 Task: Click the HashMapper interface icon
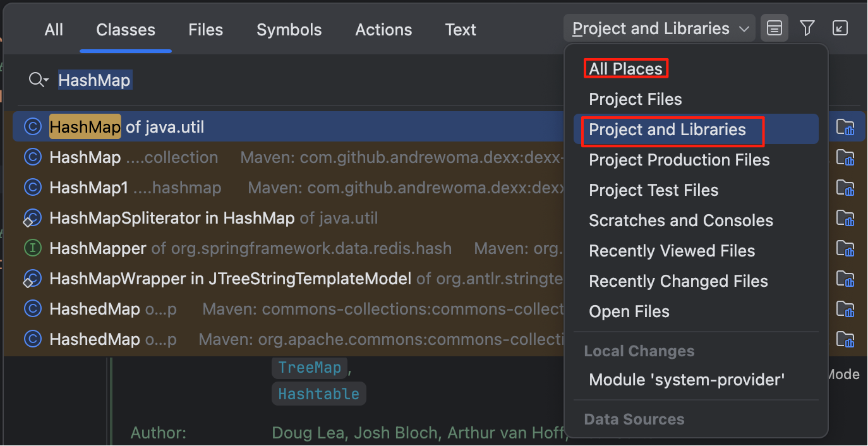coord(32,248)
